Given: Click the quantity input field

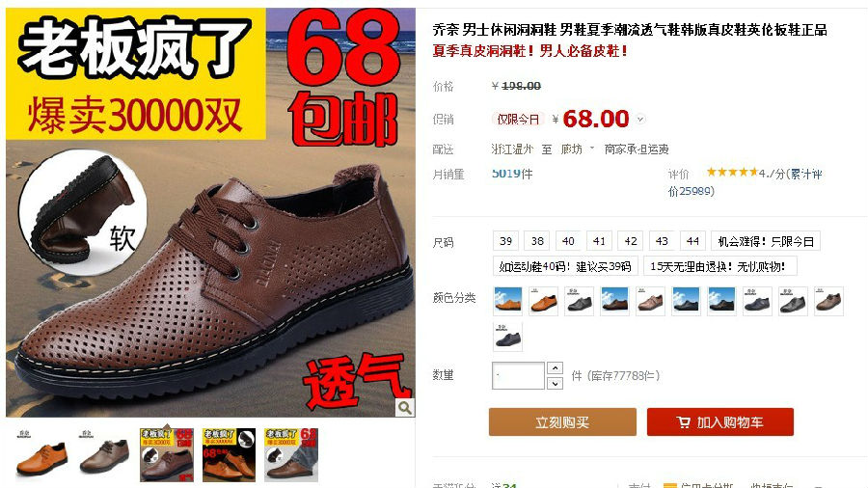Looking at the screenshot, I should pyautogui.click(x=518, y=376).
